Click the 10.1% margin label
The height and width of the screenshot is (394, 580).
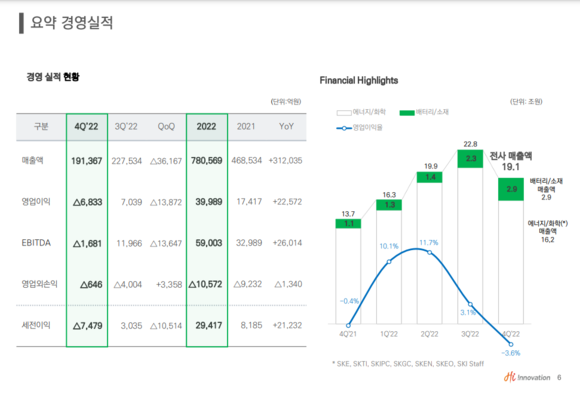click(x=389, y=246)
